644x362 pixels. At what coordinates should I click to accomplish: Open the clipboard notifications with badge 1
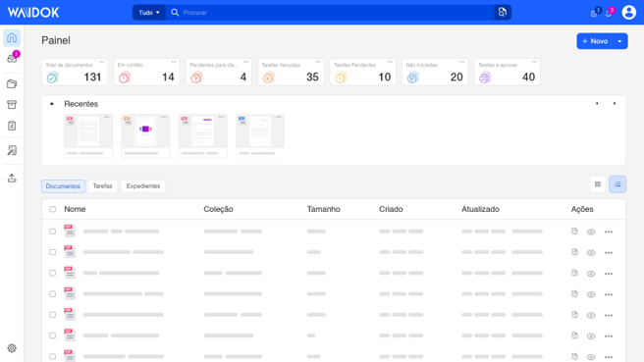pyautogui.click(x=594, y=13)
